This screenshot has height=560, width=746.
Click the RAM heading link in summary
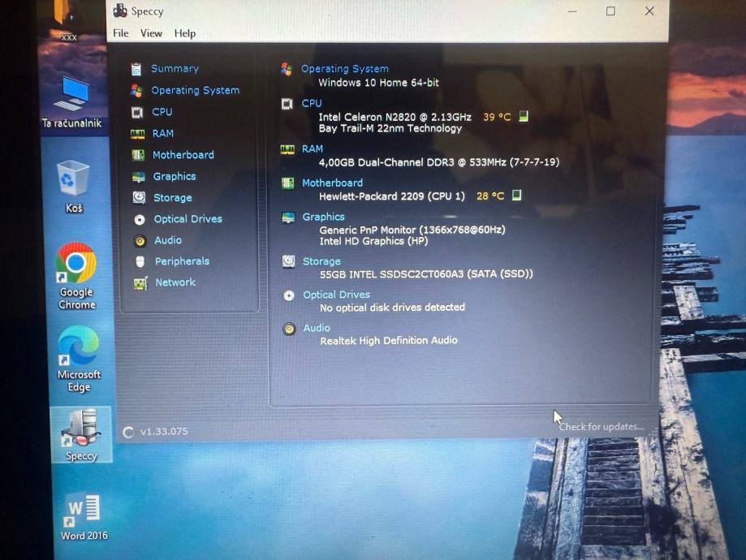312,149
